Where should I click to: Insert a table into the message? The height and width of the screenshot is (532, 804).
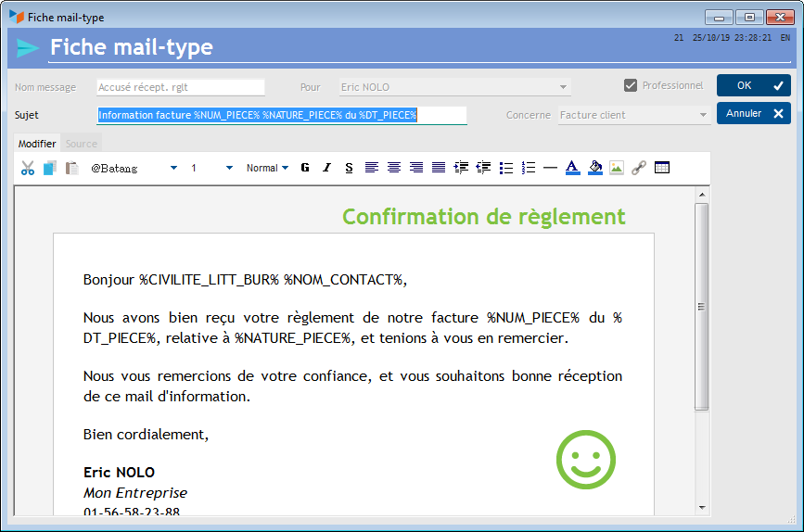662,168
